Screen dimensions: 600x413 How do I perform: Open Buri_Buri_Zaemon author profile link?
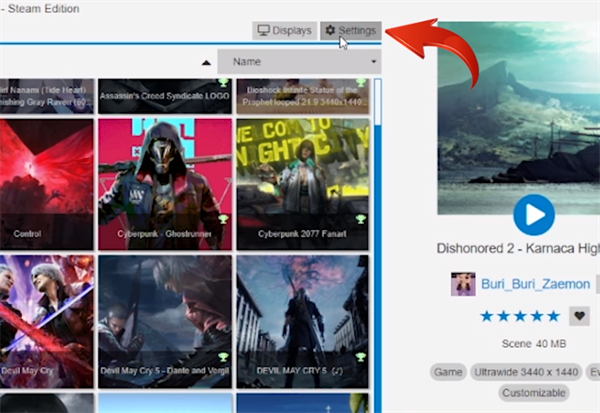[x=535, y=284]
